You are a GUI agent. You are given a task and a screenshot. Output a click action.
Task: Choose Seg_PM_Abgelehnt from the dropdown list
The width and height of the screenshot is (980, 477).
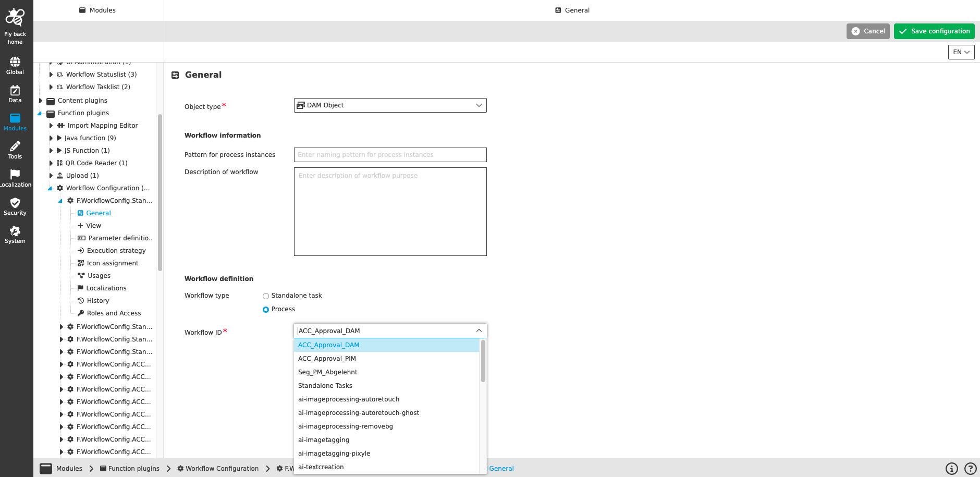coord(386,372)
